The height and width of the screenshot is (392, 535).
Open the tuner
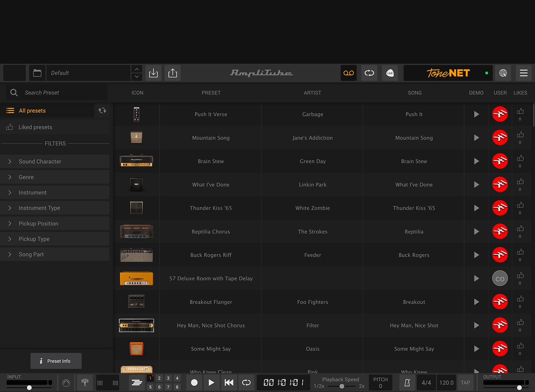click(x=85, y=382)
